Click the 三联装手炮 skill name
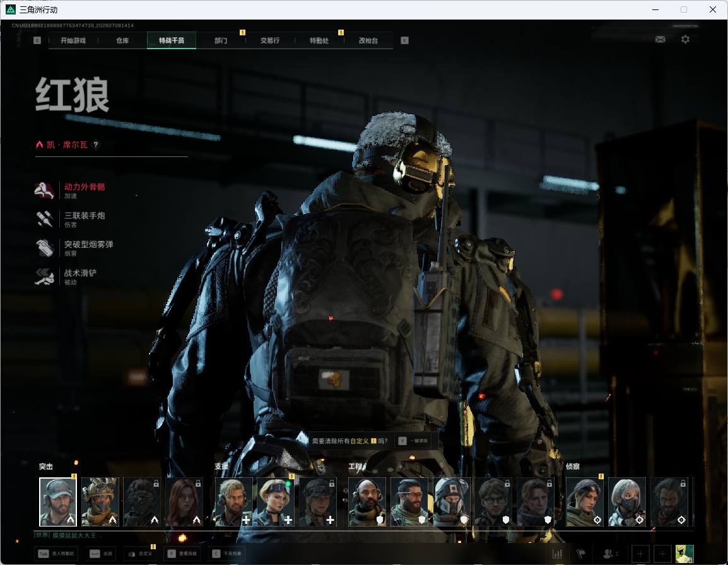Screen dimensions: 728x565 pyautogui.click(x=85, y=216)
